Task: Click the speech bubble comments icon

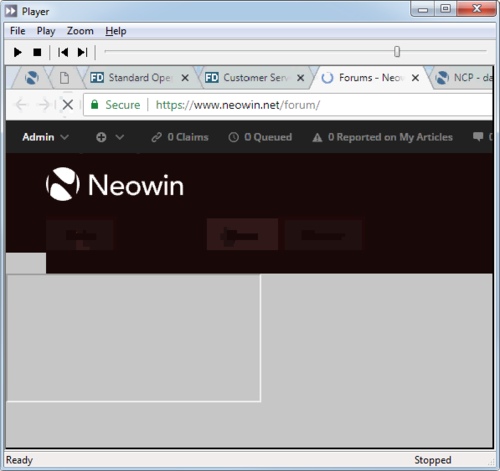Action: click(x=478, y=137)
